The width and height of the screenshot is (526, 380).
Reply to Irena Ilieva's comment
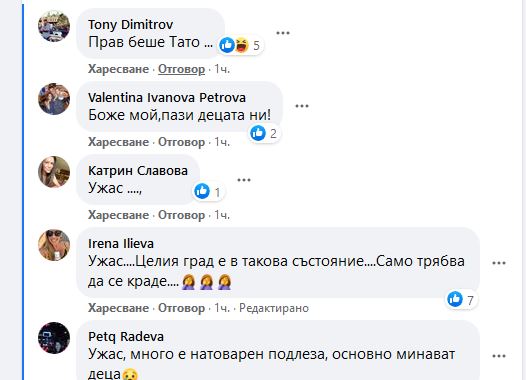pyautogui.click(x=181, y=308)
